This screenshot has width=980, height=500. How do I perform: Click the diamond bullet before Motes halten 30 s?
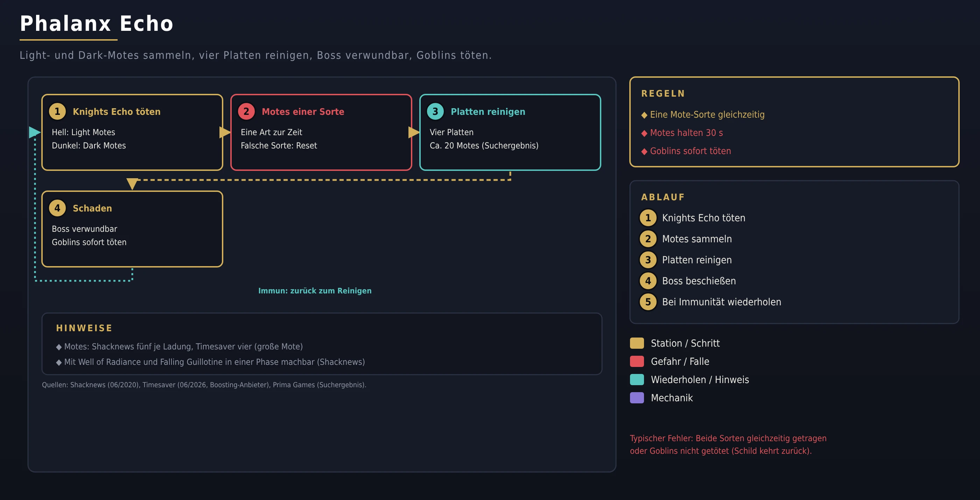tap(644, 133)
